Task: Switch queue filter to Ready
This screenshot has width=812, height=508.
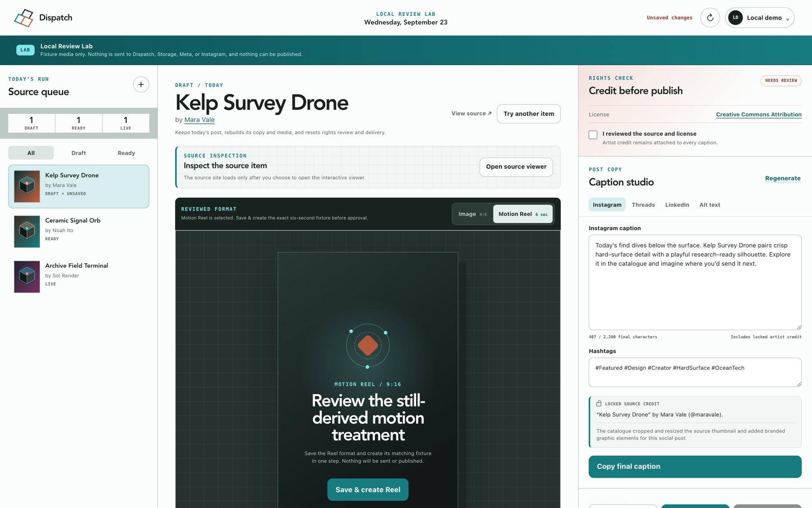Action: pos(126,153)
